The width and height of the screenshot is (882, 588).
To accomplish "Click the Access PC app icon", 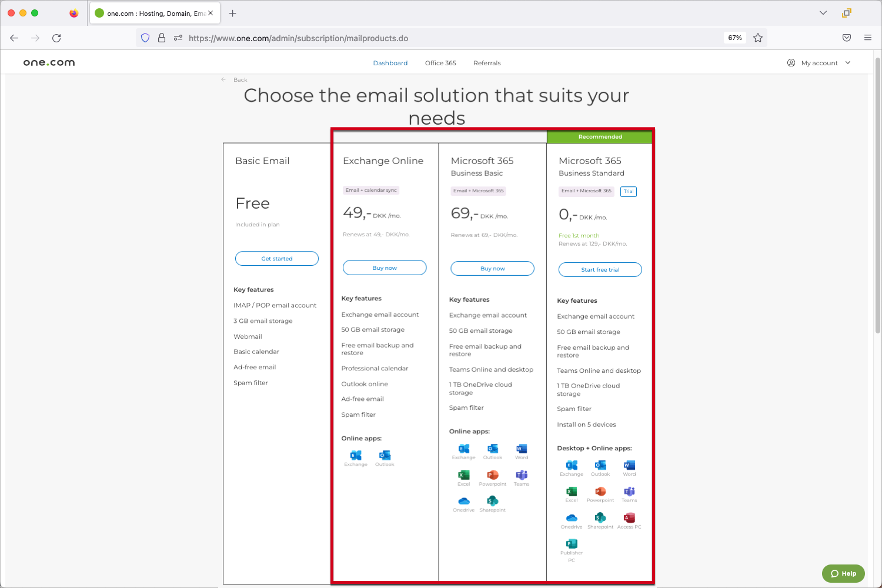I will 629,517.
